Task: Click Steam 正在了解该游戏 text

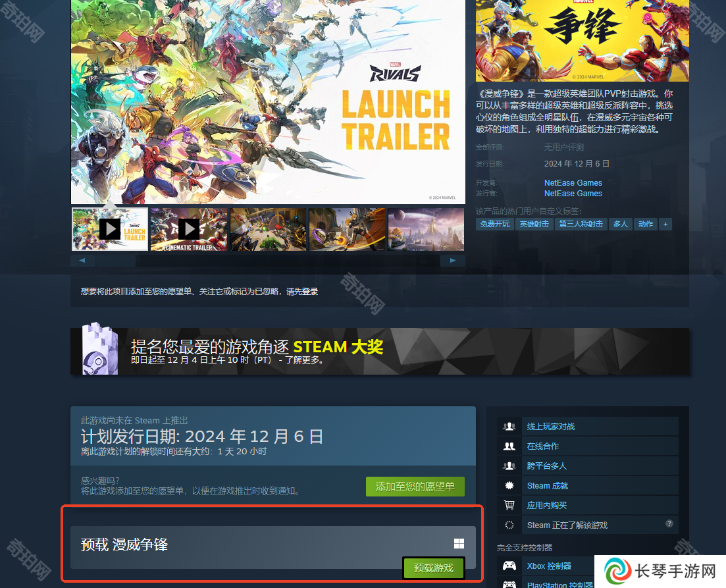Action: coord(567,525)
